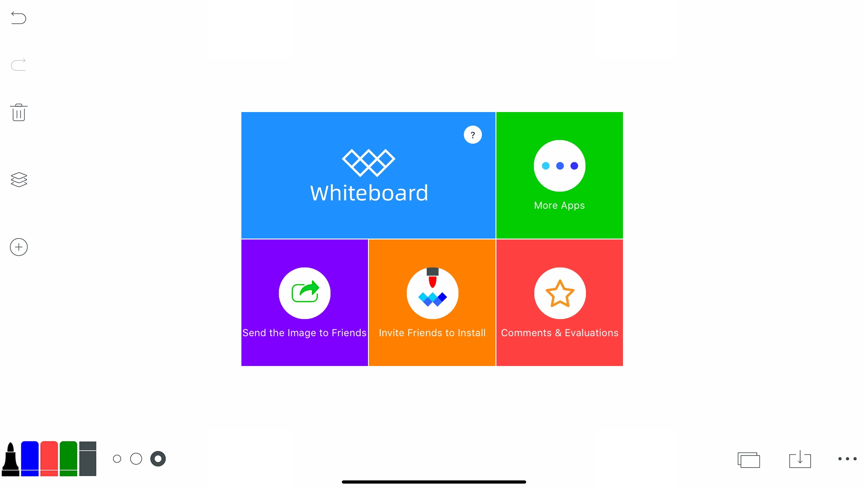Screen dimensions: 868x488
Task: Click the undo arrow button in sidebar
Action: point(19,18)
